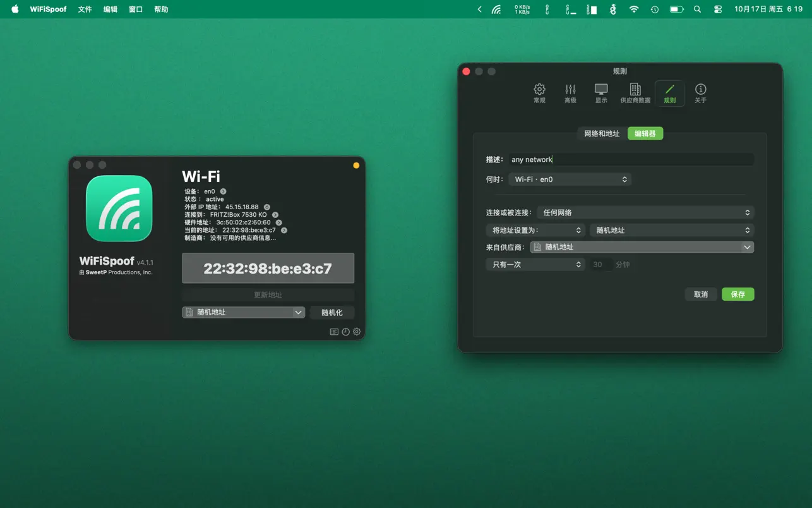Click the 描述 text field containing any network
The height and width of the screenshot is (508, 812).
(x=631, y=160)
